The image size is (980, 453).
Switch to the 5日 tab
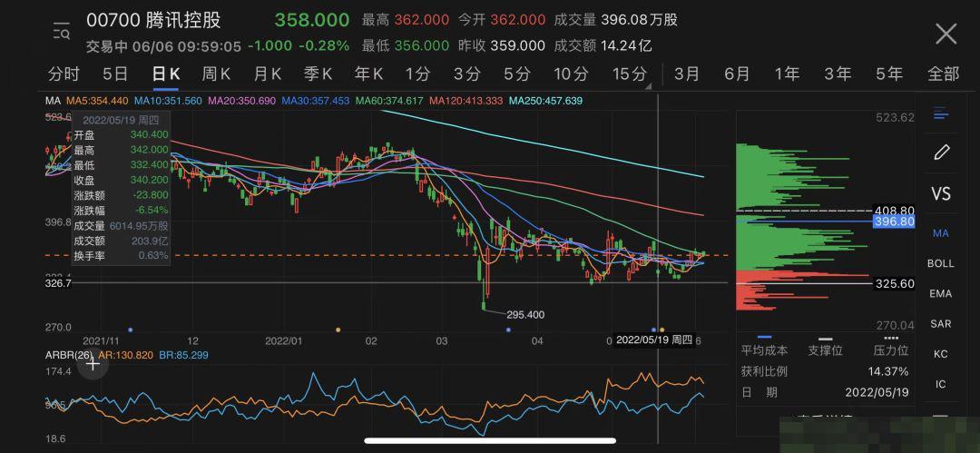tap(115, 74)
